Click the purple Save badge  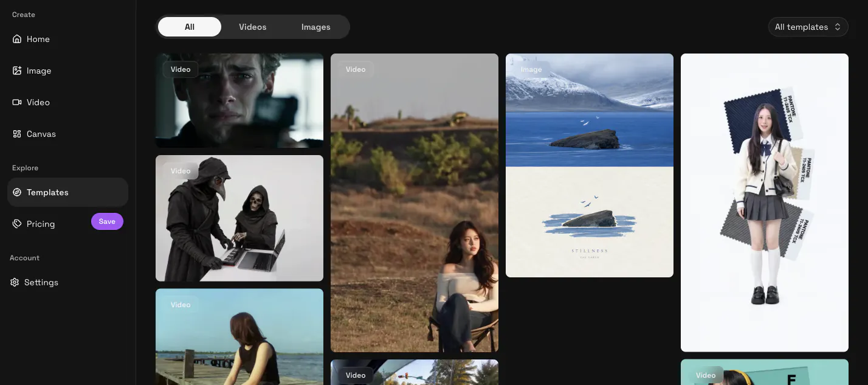pos(107,221)
